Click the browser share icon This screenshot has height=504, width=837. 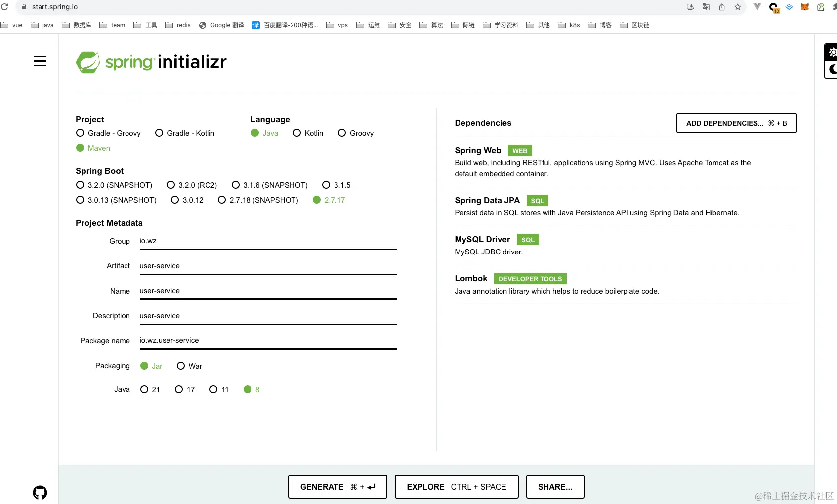[722, 7]
